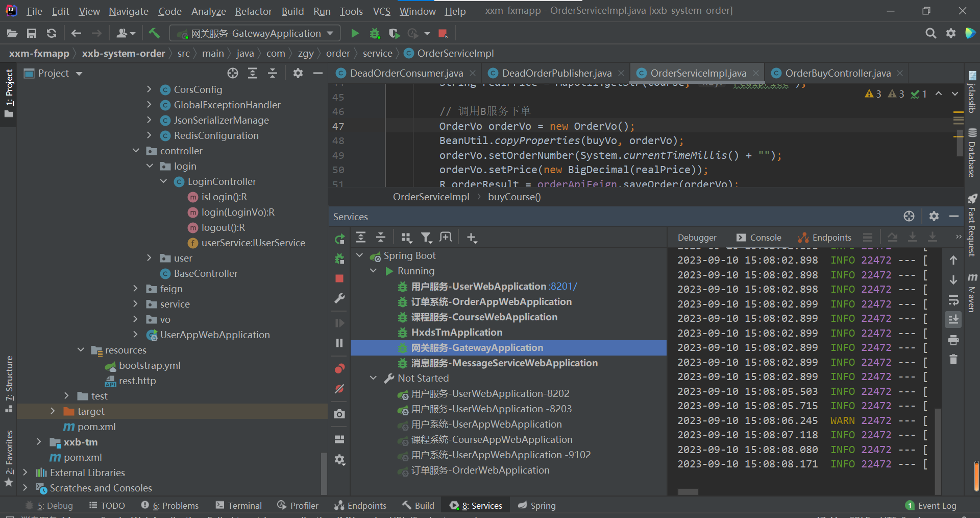980x518 pixels.
Task: Click Pause Program icon in Services sidebar
Action: 339,343
